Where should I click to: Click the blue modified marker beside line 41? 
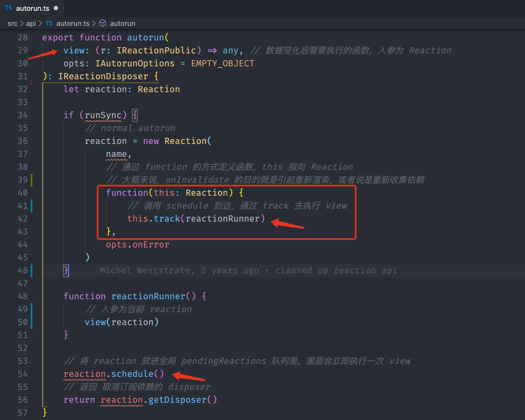click(x=32, y=206)
